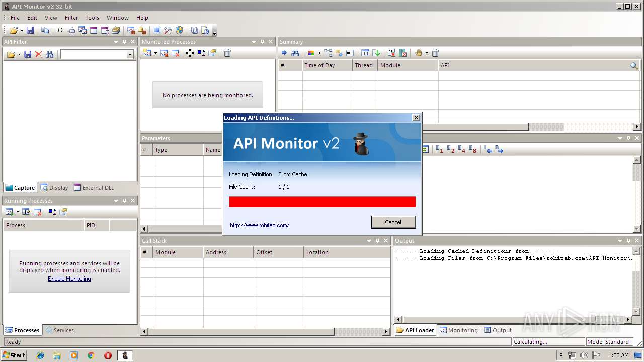Open the Tools menu
This screenshot has height=362, width=644.
92,18
